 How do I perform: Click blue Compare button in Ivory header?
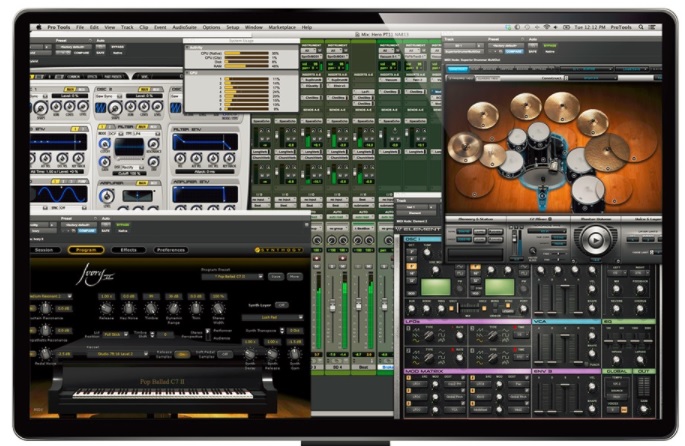(x=86, y=231)
